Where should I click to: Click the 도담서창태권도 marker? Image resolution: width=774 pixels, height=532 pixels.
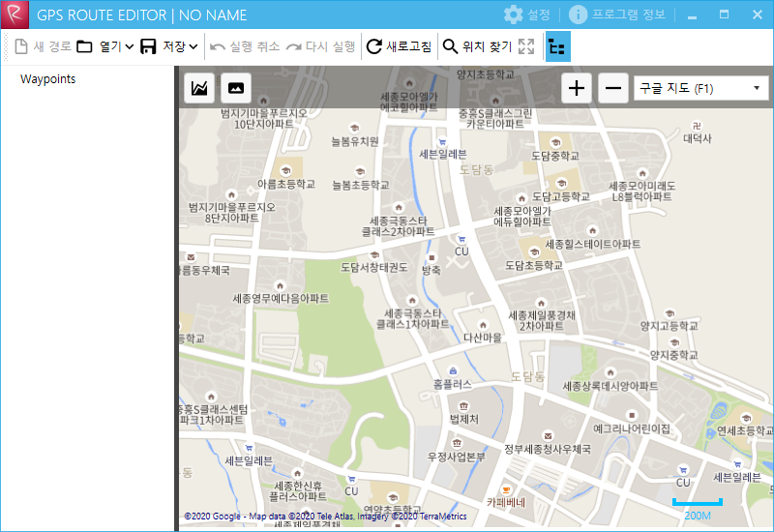tap(374, 254)
